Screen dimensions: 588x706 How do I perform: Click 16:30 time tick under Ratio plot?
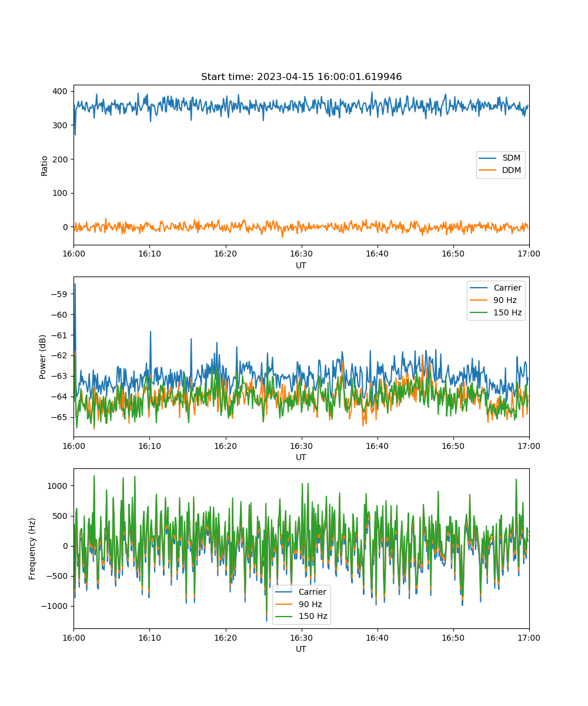tap(301, 254)
